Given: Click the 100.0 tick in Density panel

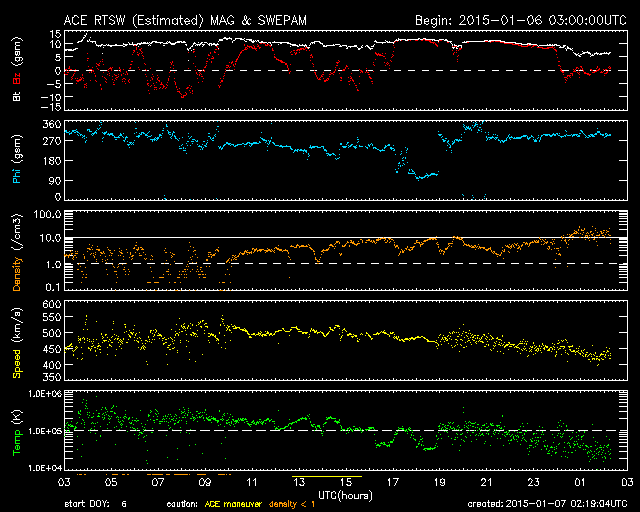Looking at the screenshot, I should [x=47, y=214].
